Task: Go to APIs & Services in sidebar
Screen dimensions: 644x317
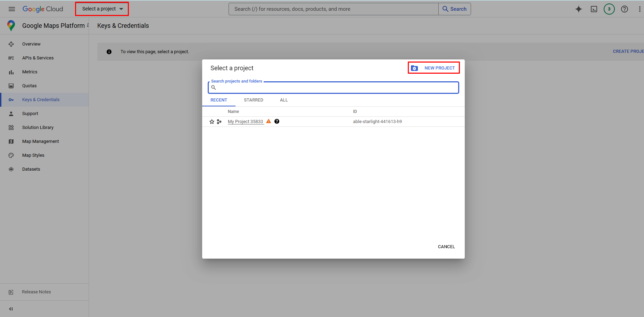Action: [38, 58]
